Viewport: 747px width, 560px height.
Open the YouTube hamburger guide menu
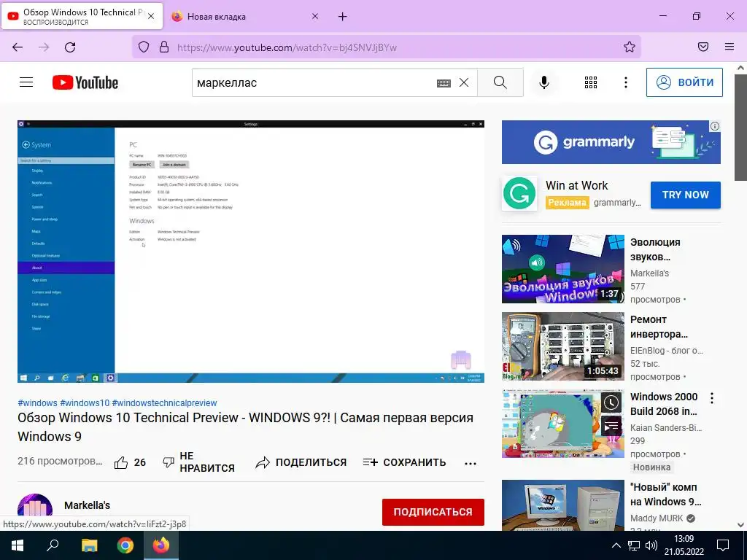[x=26, y=82]
